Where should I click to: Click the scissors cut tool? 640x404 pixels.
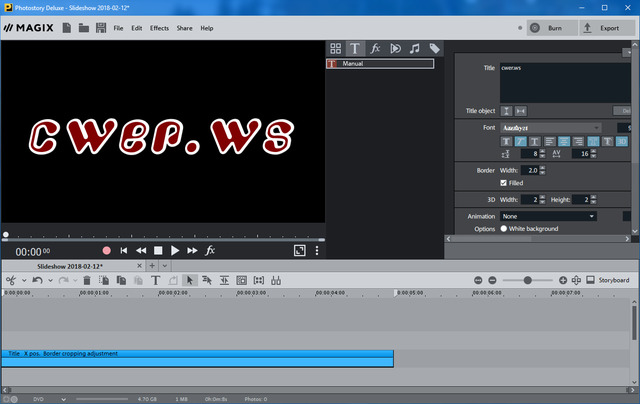[x=11, y=281]
